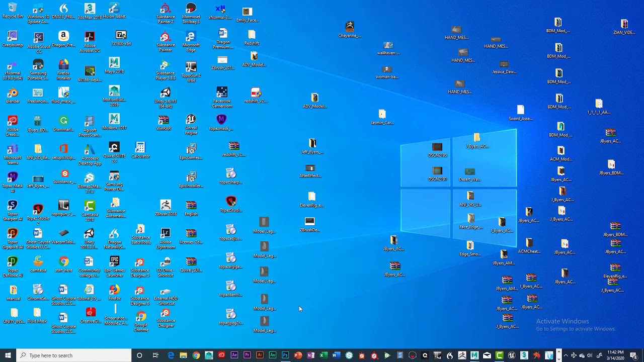This screenshot has height=362, width=644.
Task: Select Adobe Scout CC icon
Action: pos(38,42)
